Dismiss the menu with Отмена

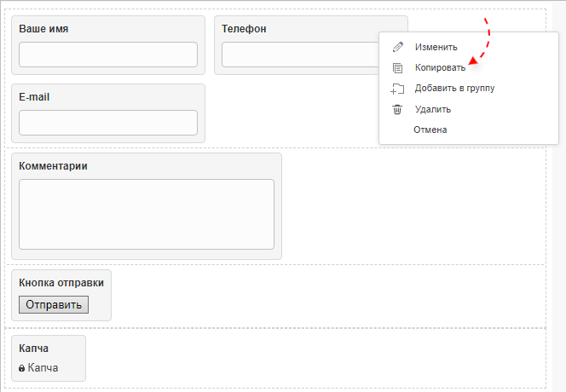coord(430,130)
